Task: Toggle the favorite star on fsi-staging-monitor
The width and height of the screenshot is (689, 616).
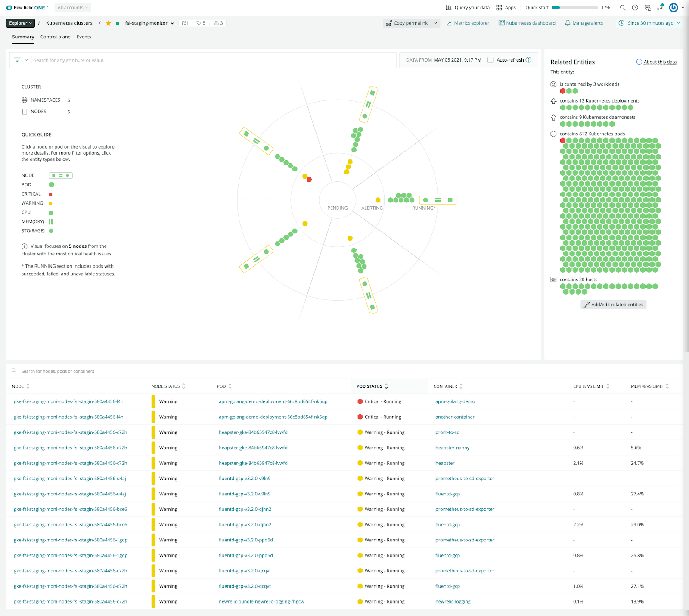Action: point(109,23)
